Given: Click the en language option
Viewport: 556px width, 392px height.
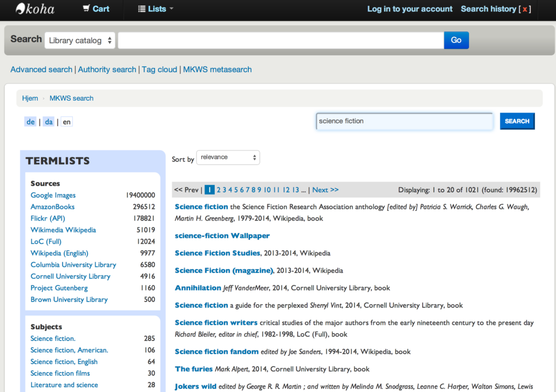Looking at the screenshot, I should click(x=66, y=122).
